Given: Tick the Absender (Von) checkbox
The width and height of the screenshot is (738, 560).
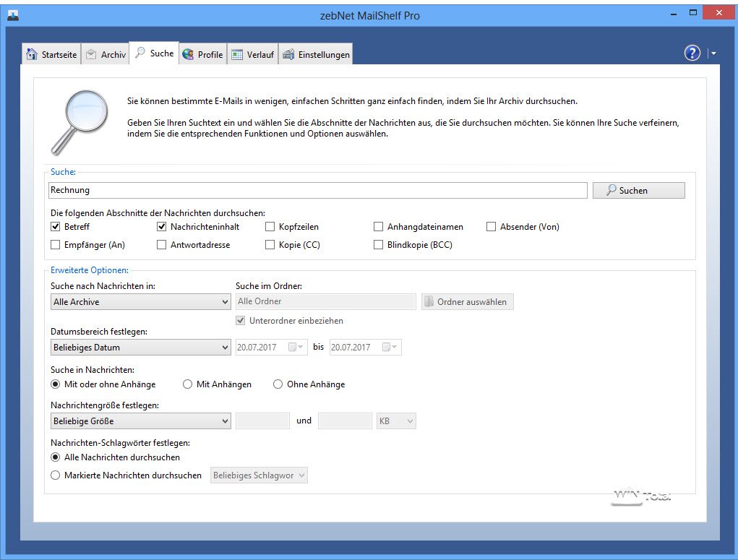Looking at the screenshot, I should point(492,227).
